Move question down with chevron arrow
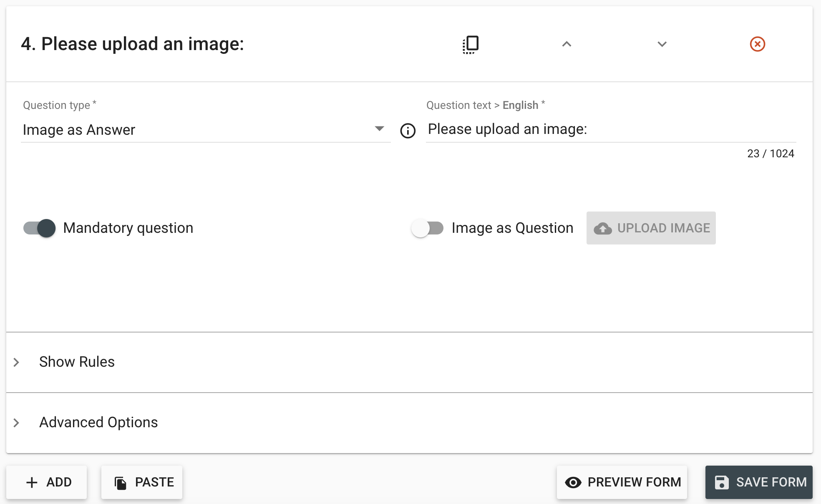Screen dimensions: 821x504 coord(662,44)
